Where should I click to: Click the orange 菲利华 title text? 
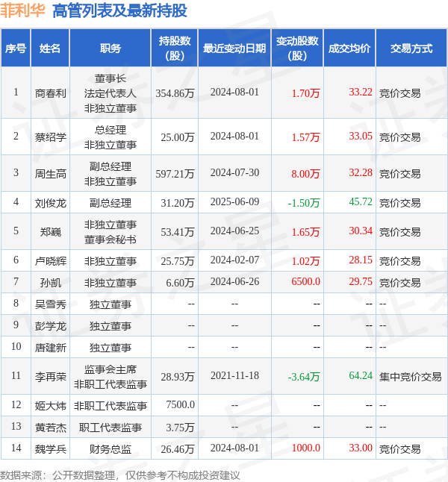coord(22,10)
